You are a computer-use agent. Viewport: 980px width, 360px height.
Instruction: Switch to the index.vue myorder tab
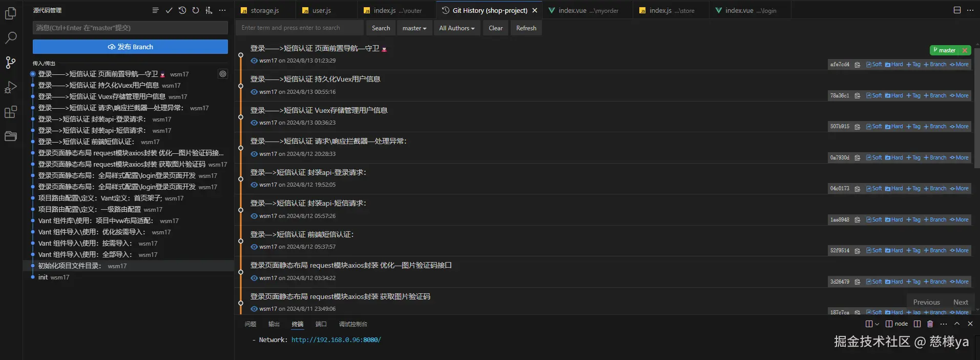click(588, 10)
